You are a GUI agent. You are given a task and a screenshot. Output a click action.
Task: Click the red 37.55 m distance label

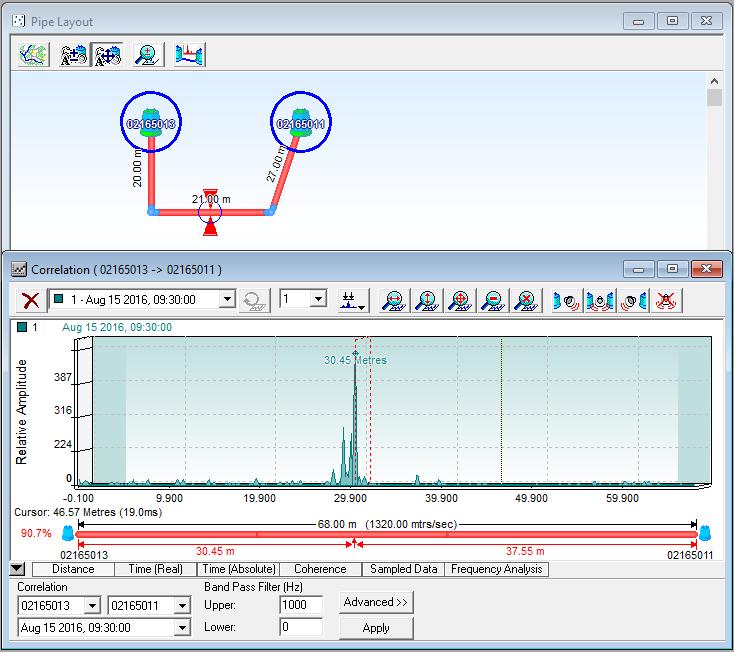[525, 551]
